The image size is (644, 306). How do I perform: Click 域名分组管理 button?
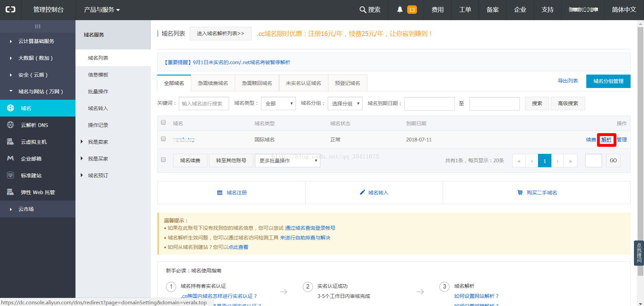pos(608,81)
